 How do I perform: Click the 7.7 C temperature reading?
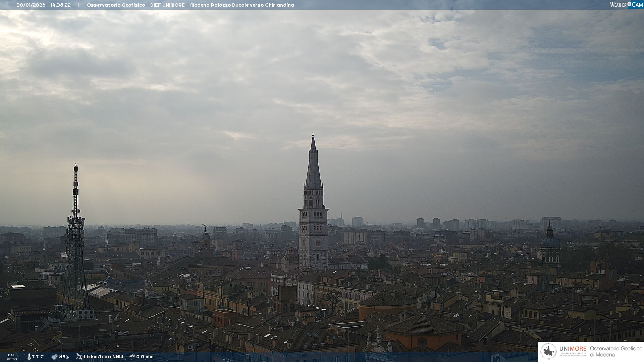[38, 357]
